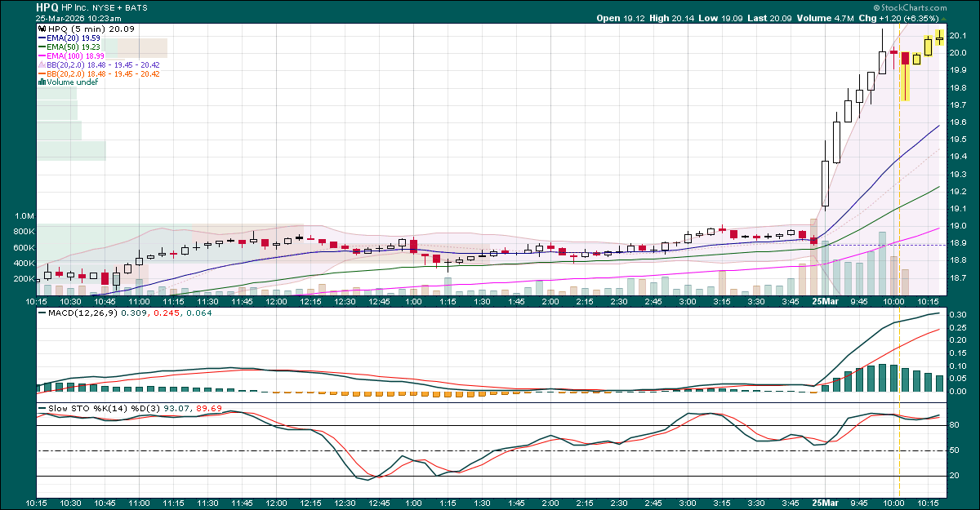Click the 200K volume axis label

tap(24, 278)
